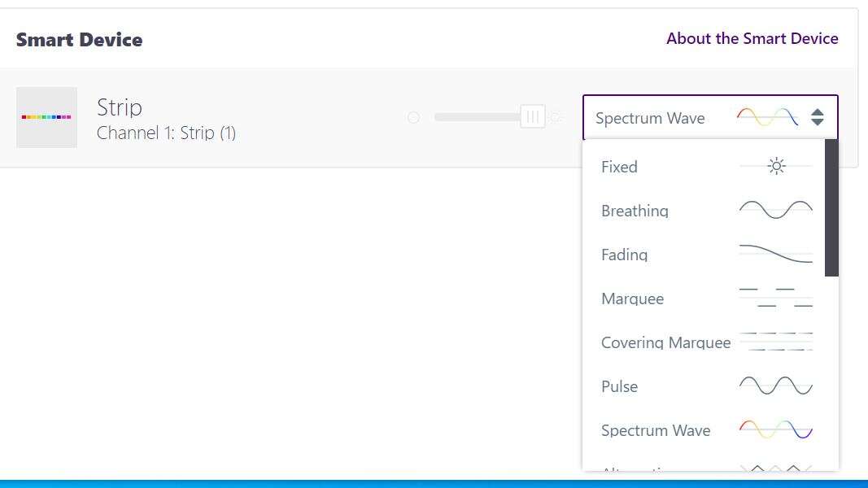The width and height of the screenshot is (868, 488).
Task: Click the effects list scrollbar thumb
Action: click(x=831, y=207)
